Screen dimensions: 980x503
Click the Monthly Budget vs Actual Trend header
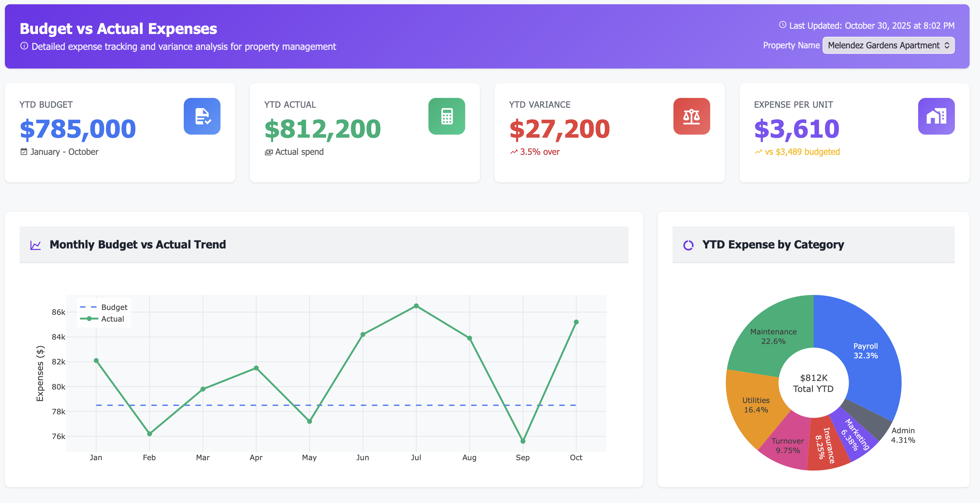[137, 245]
